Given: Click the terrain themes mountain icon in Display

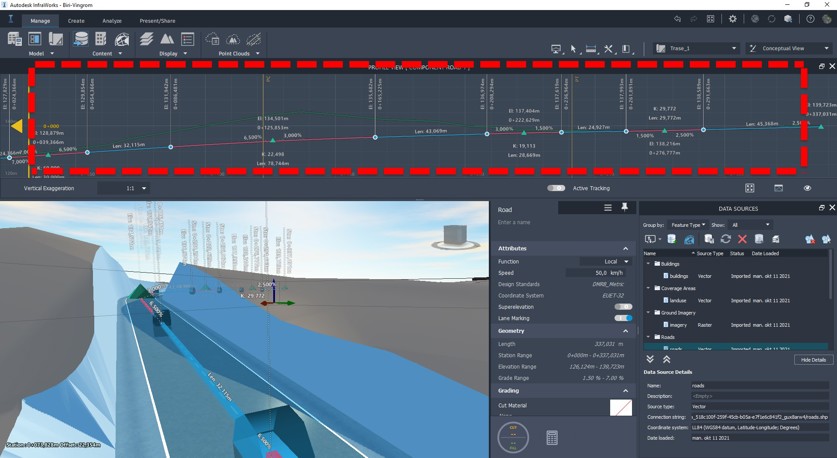Looking at the screenshot, I should click(167, 39).
